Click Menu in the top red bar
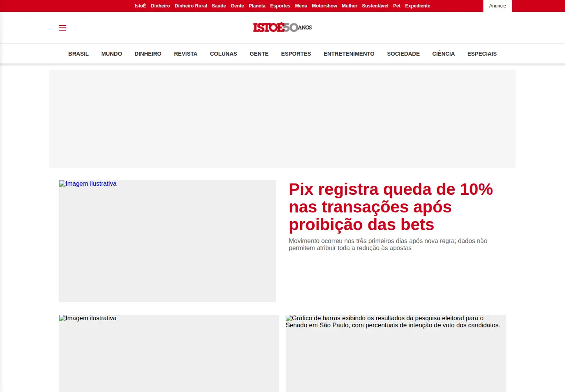This screenshot has height=392, width=565. [x=301, y=6]
